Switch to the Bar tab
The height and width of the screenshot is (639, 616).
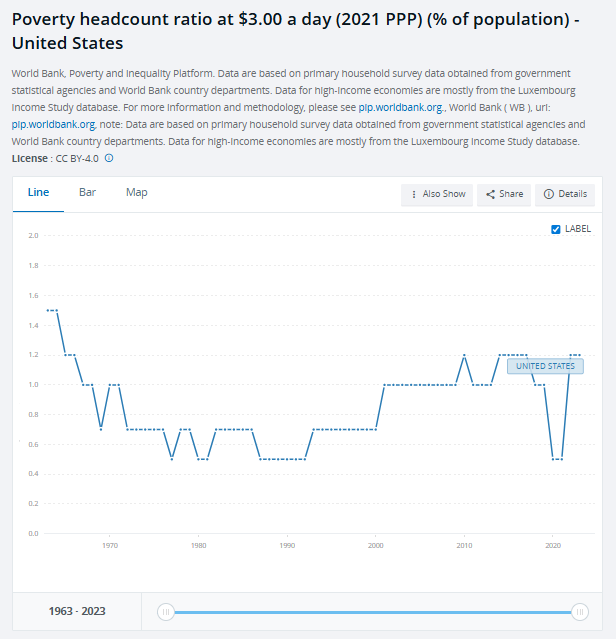coord(87,192)
